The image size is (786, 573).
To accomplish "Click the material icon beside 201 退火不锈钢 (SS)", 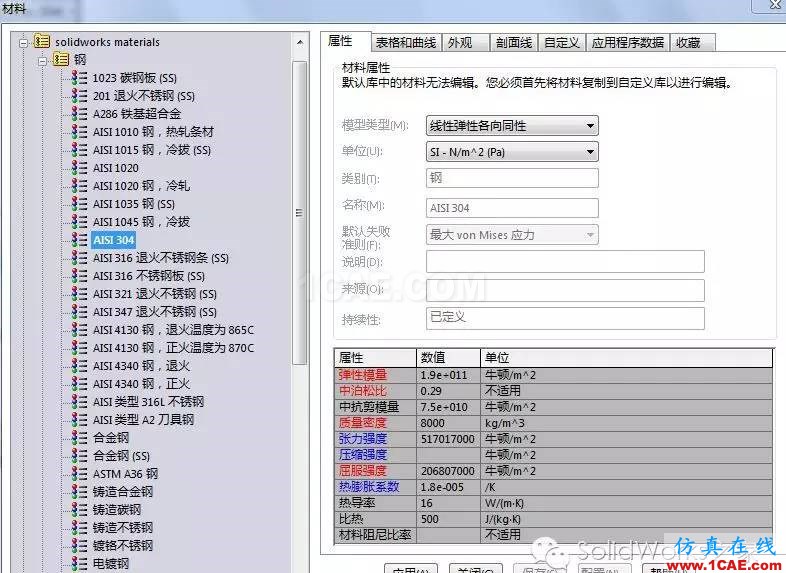I will pos(79,96).
